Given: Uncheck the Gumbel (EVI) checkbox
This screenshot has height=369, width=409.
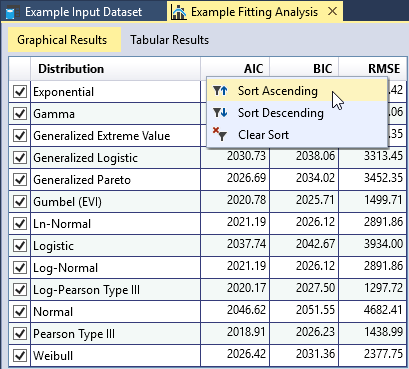Looking at the screenshot, I should [x=20, y=201].
